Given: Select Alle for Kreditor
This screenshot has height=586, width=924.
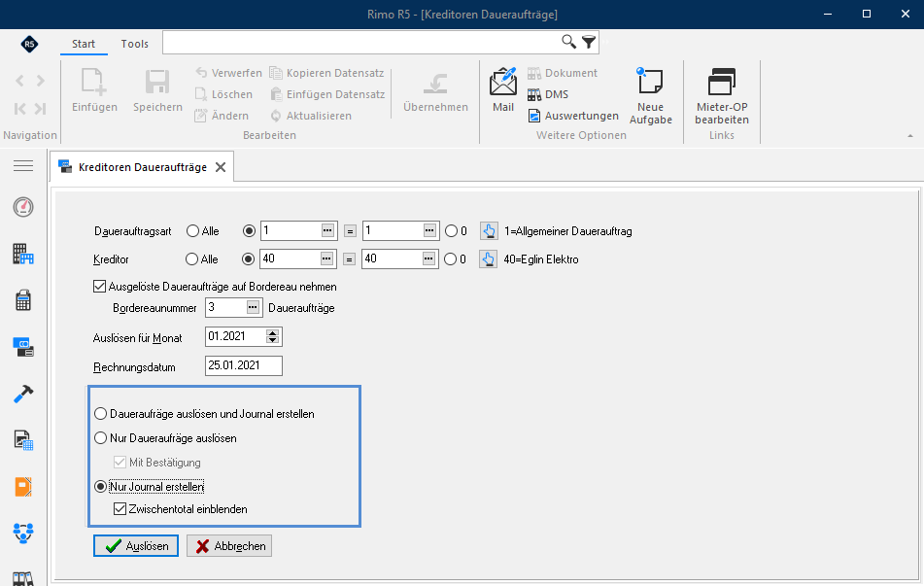Looking at the screenshot, I should tap(191, 259).
